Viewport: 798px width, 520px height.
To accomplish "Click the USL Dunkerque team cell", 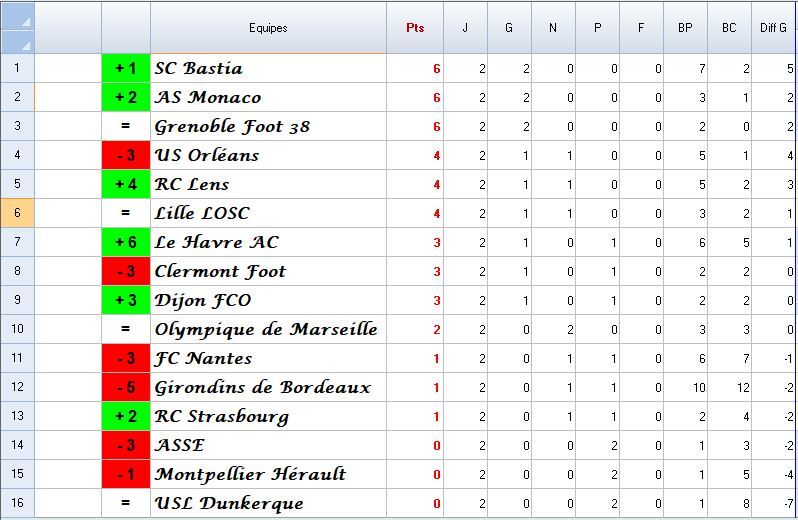I will pos(266,503).
